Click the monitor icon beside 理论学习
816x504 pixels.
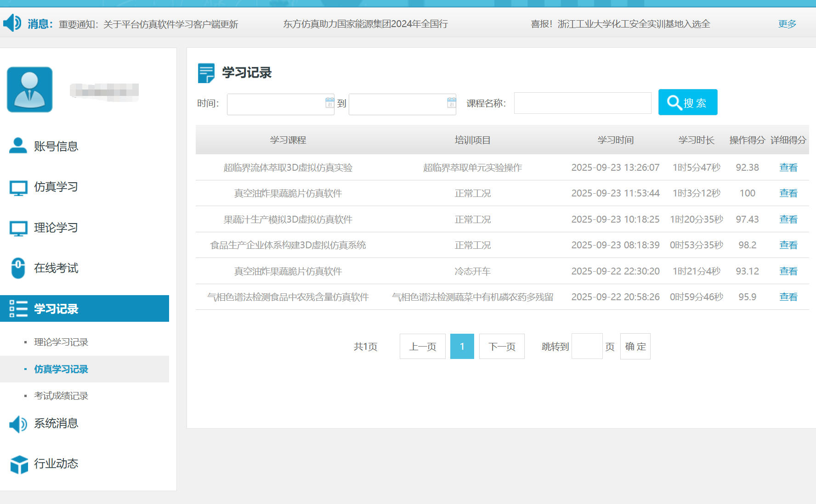point(18,228)
